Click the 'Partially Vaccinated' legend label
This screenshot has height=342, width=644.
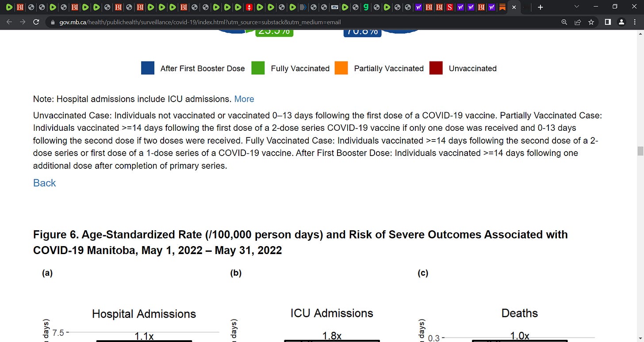389,68
